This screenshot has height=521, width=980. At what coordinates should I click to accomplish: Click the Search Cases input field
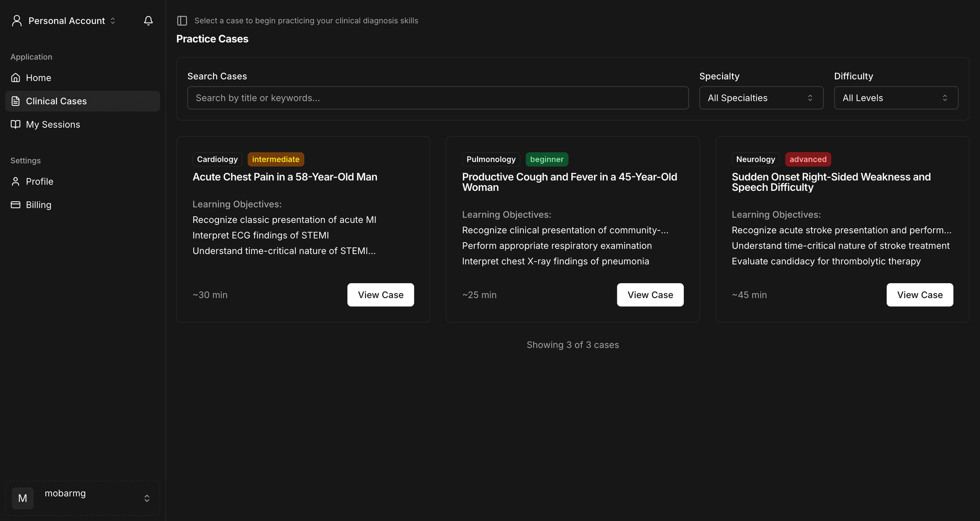point(437,98)
